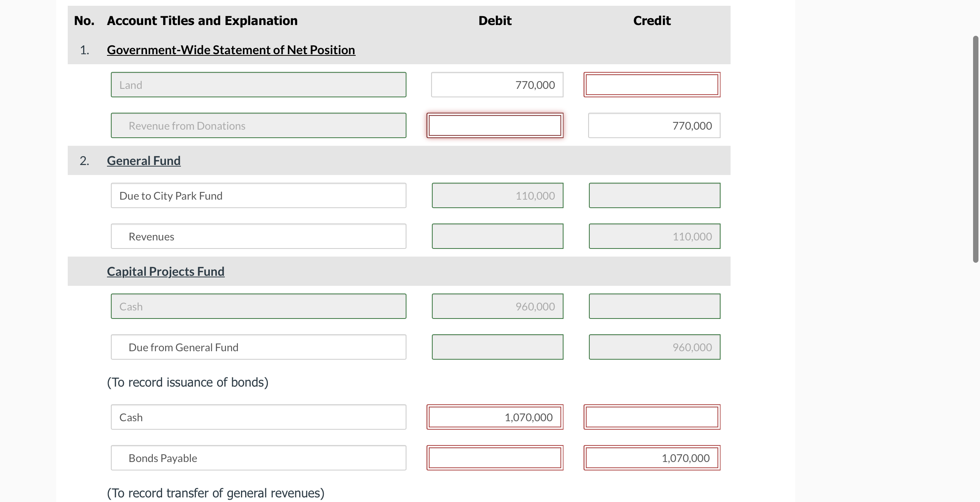980x502 pixels.
Task: Click the 1,070,000 debit field for Cash
Action: tap(495, 417)
